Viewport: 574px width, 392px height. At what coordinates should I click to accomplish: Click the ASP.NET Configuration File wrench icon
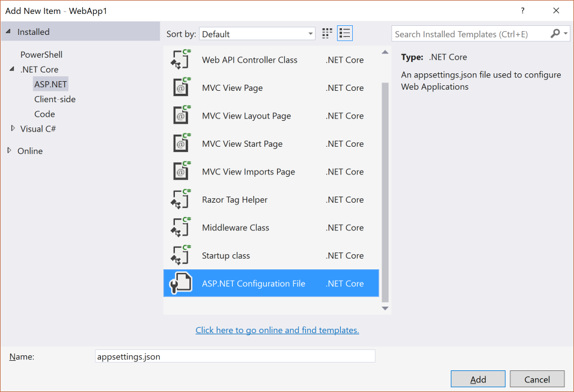pos(181,283)
